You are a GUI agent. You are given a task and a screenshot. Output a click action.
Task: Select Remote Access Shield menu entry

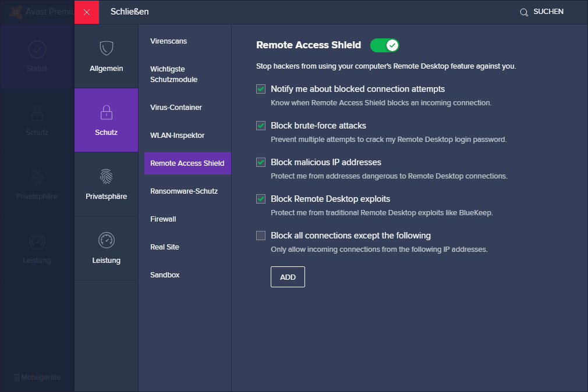pos(187,163)
